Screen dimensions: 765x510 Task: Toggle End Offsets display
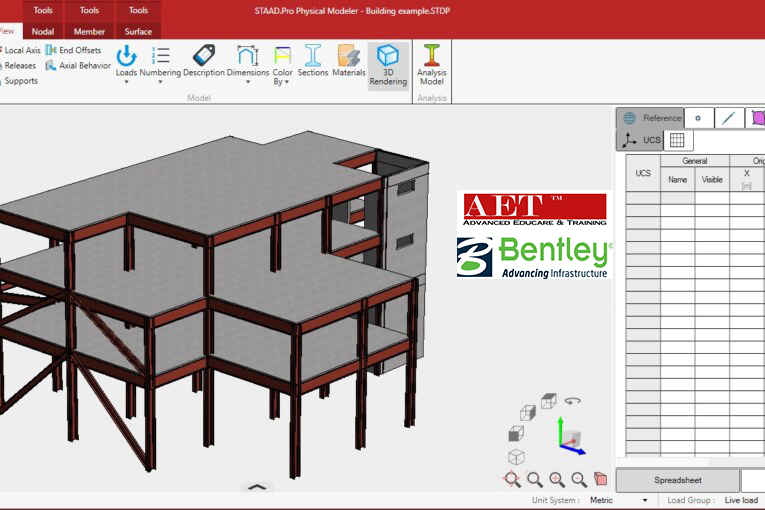pyautogui.click(x=73, y=50)
